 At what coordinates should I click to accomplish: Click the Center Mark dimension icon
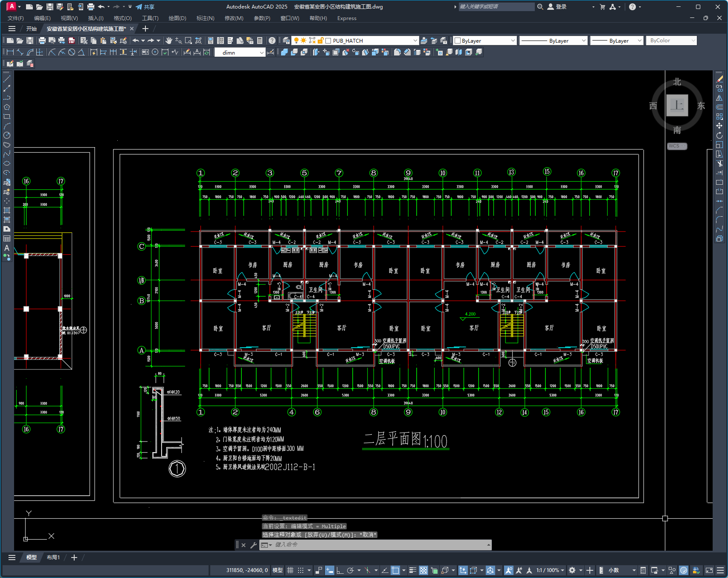155,52
